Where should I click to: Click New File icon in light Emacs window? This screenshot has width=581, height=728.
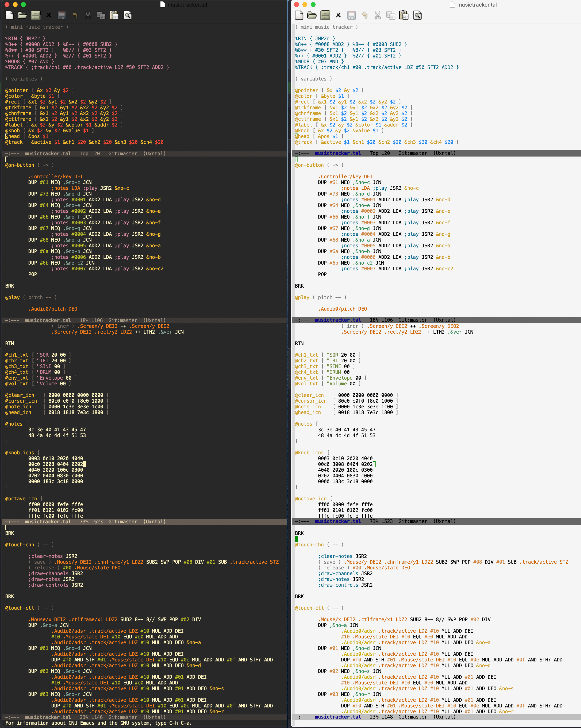299,15
